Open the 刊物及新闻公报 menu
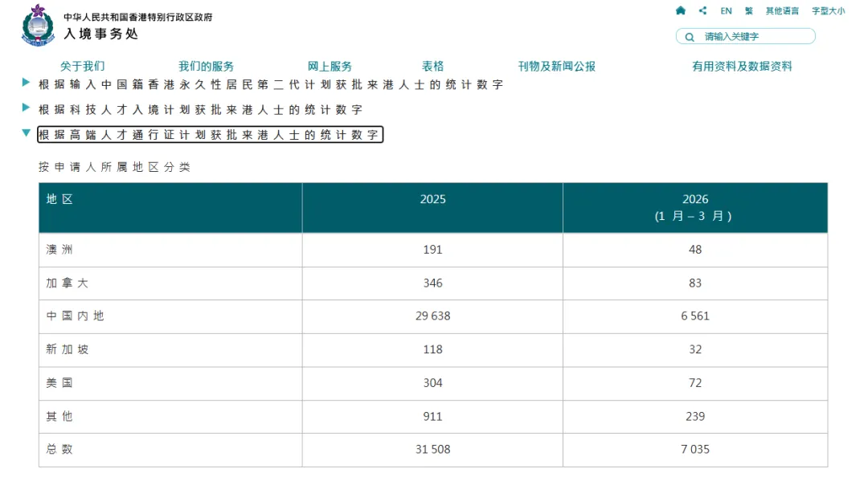 pos(556,67)
